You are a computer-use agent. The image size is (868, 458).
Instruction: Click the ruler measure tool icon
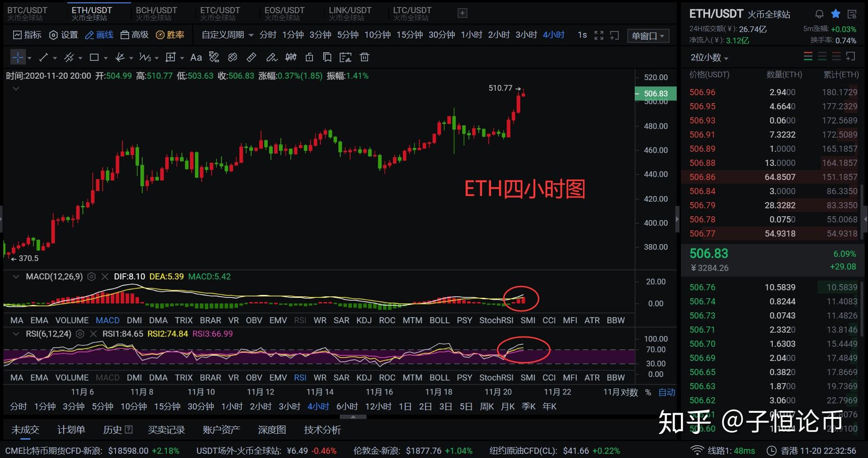click(x=252, y=57)
